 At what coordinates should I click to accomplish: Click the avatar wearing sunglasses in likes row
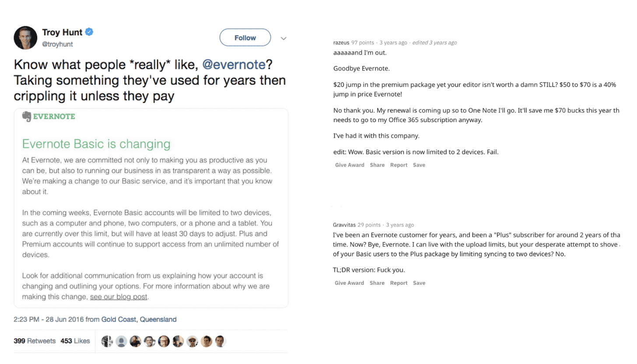[192, 341]
